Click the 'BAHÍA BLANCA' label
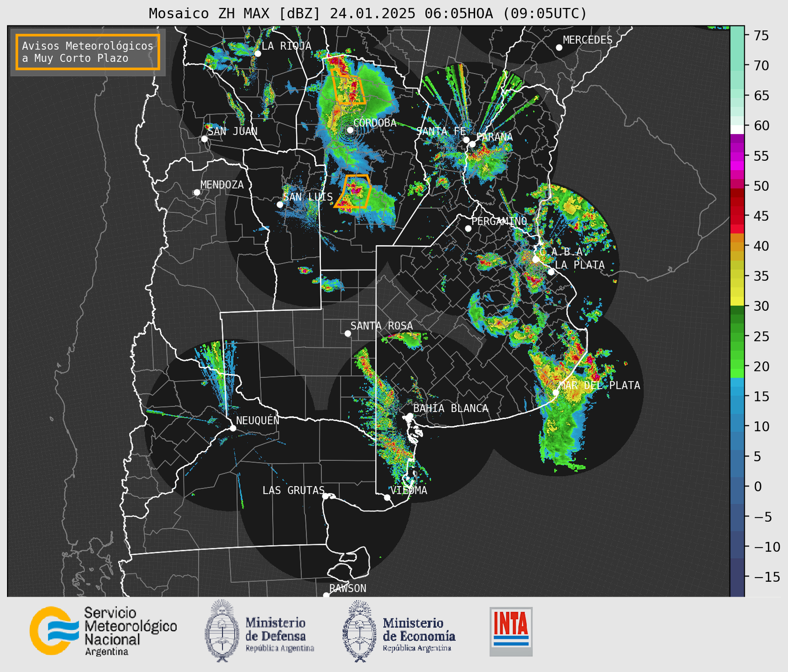 point(451,408)
